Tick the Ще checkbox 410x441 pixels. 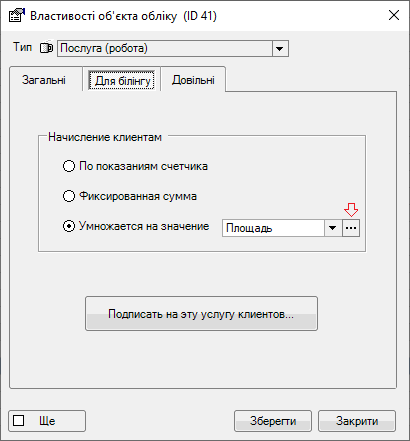(x=19, y=421)
